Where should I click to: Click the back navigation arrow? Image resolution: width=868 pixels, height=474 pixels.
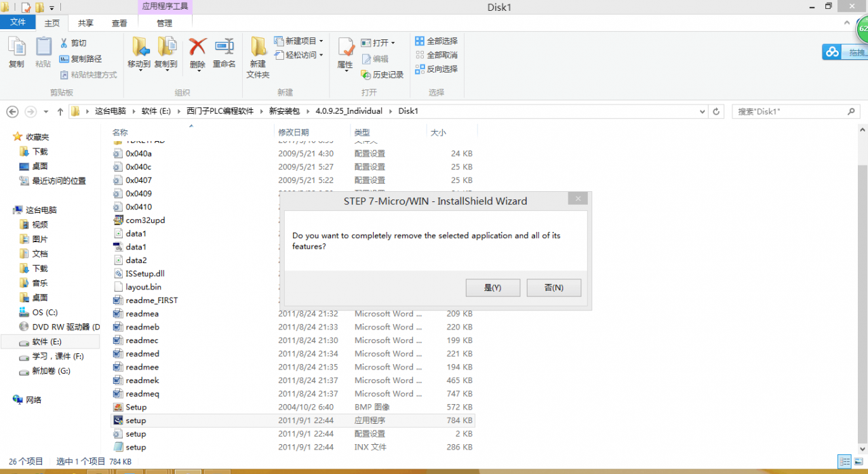(12, 111)
